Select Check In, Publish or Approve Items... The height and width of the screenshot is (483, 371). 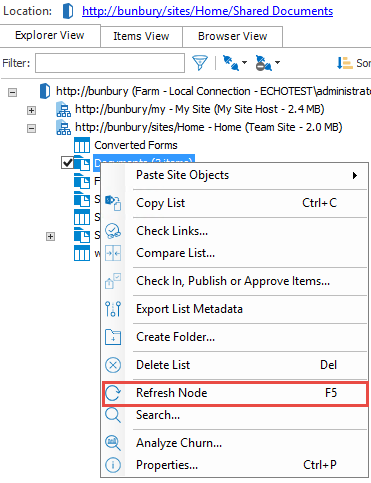coord(234,281)
